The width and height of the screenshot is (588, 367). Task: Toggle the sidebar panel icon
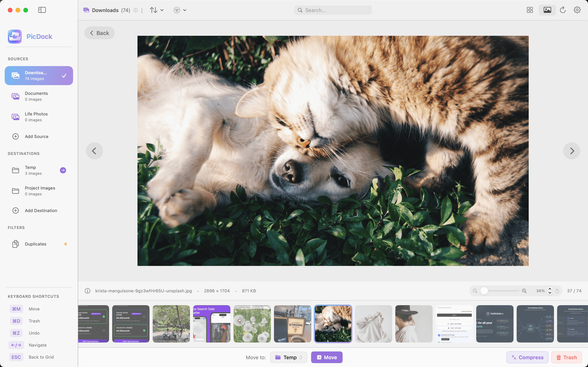coord(42,10)
